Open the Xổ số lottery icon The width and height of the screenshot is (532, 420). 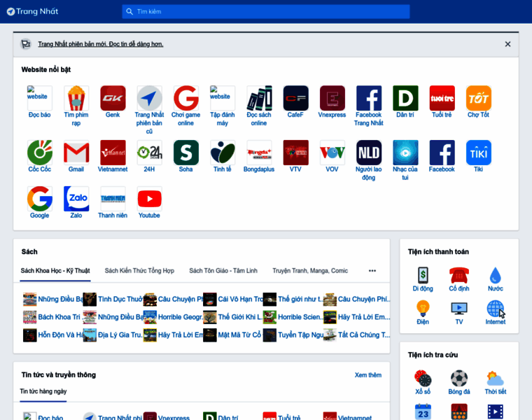(x=423, y=378)
